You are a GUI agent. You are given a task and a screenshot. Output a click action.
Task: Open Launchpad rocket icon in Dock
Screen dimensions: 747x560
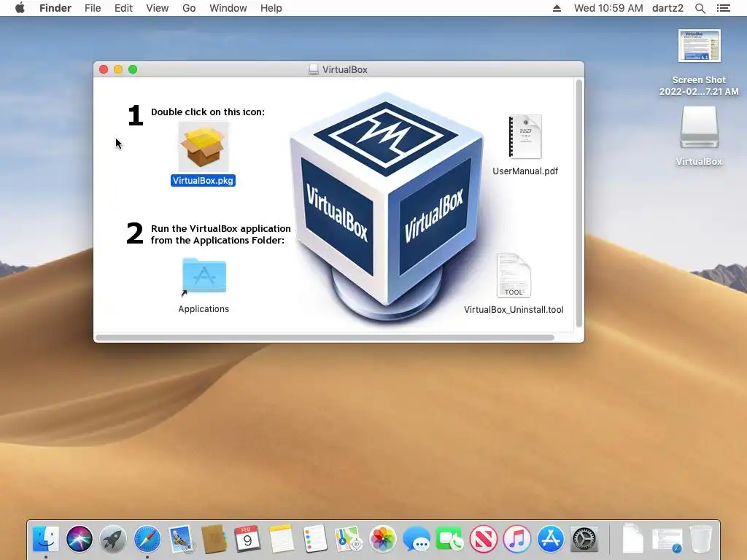(113, 539)
